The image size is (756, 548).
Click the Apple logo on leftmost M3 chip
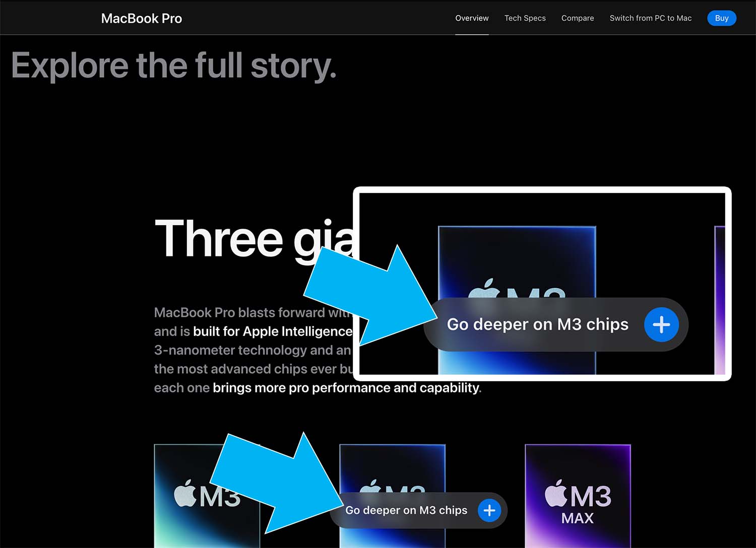(x=185, y=493)
